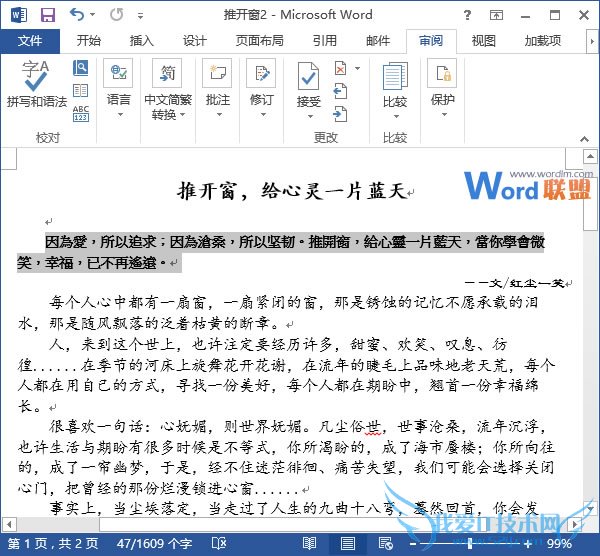Image resolution: width=600 pixels, height=556 pixels.
Task: Expand the 中文简繁转换 dropdown arrow
Action: (x=182, y=114)
